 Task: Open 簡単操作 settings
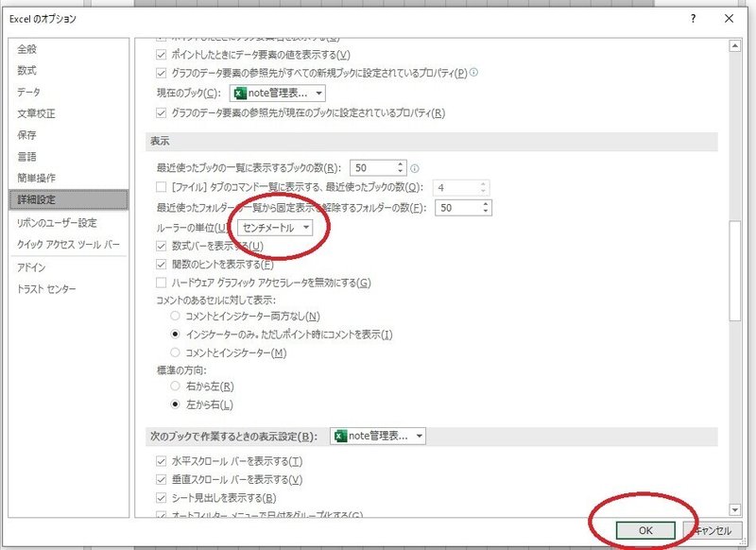pos(36,178)
